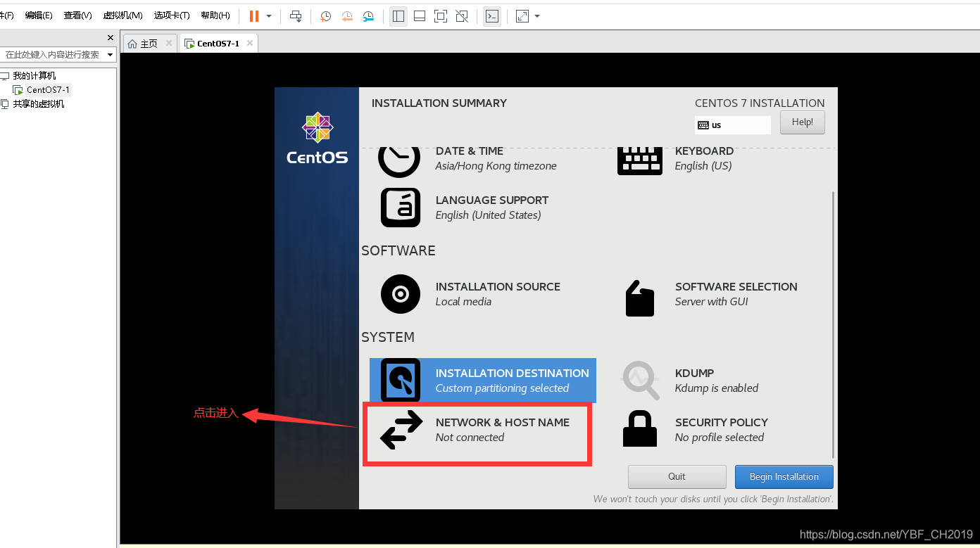Screen dimensions: 980x548
Task: Click the Begin Installation button
Action: (784, 477)
